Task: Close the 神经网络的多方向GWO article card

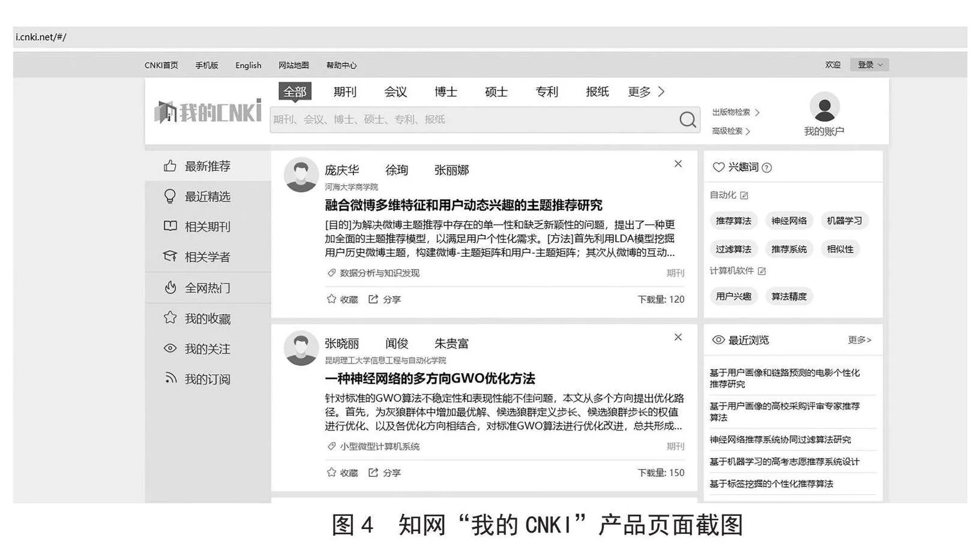Action: [x=678, y=337]
